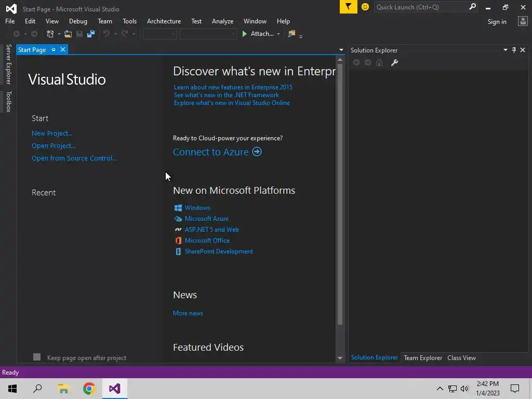Click the Microsoft Azure cloud icon
This screenshot has height=399, width=532.
178,219
